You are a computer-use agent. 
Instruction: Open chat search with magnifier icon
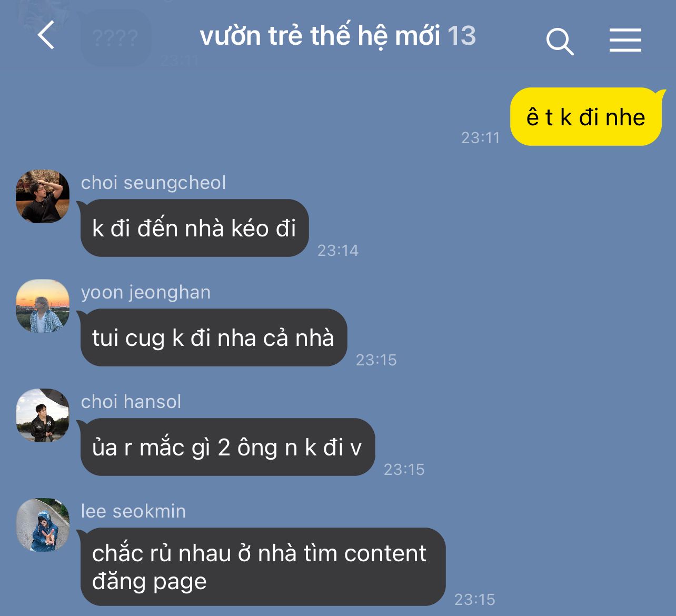[560, 42]
